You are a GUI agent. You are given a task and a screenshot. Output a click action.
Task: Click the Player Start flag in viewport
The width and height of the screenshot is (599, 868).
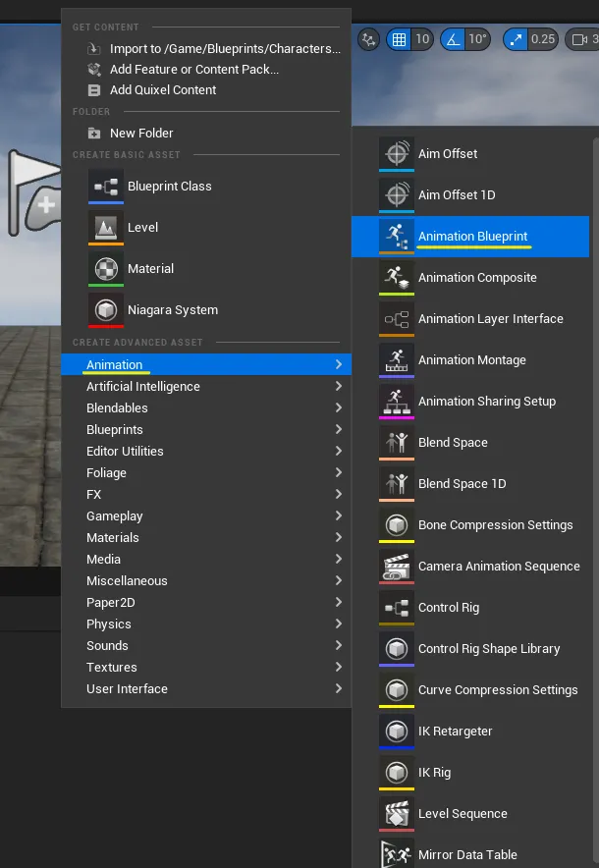pos(32,191)
